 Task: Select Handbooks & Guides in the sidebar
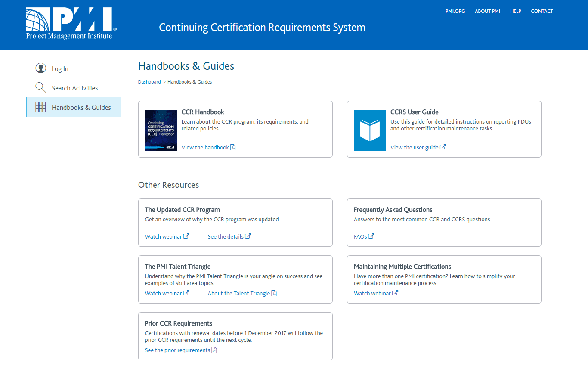point(74,107)
